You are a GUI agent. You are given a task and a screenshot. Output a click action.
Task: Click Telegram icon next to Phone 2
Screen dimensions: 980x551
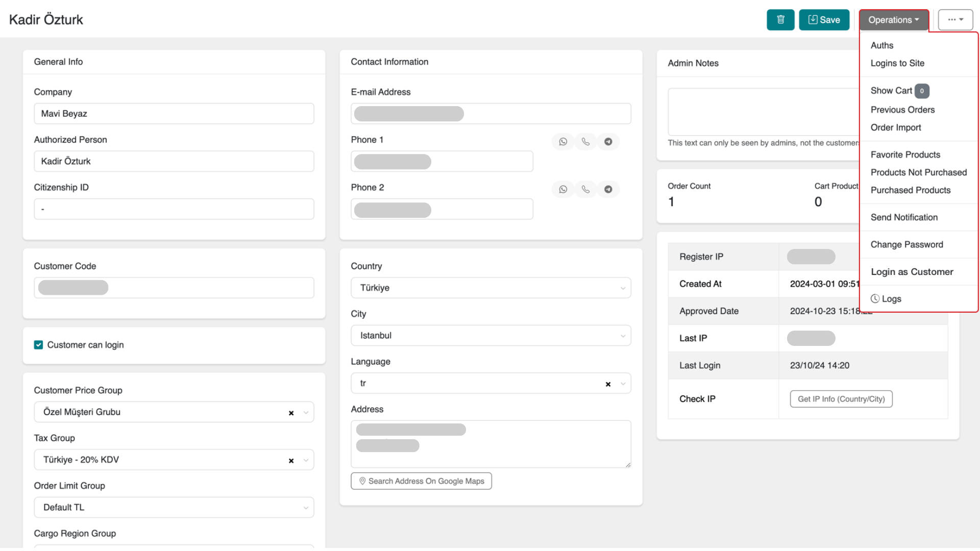(608, 189)
